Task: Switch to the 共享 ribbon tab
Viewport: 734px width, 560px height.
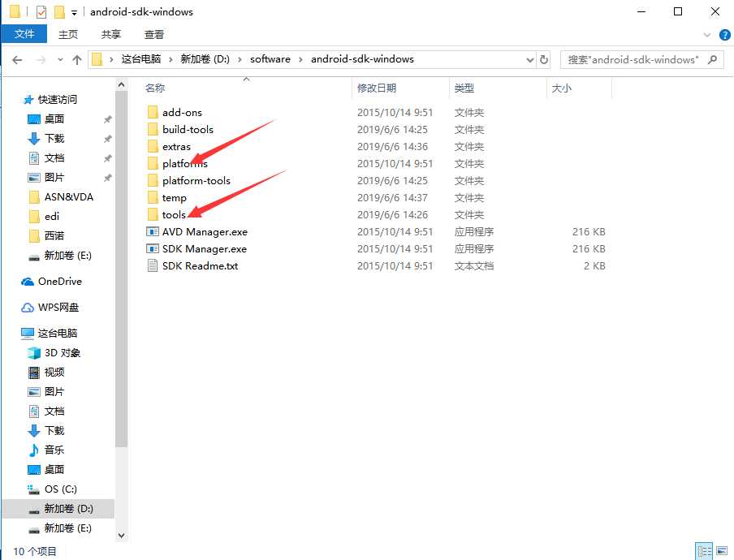Action: (111, 34)
